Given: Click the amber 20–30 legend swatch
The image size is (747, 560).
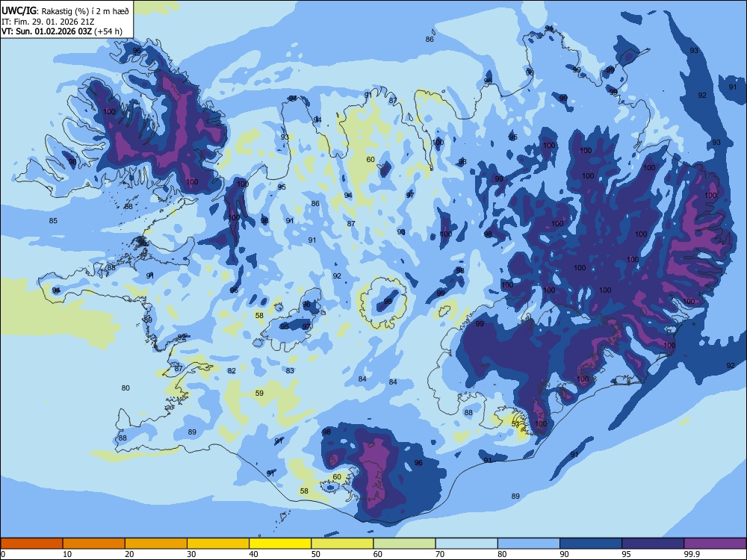Looking at the screenshot, I should tap(156, 544).
